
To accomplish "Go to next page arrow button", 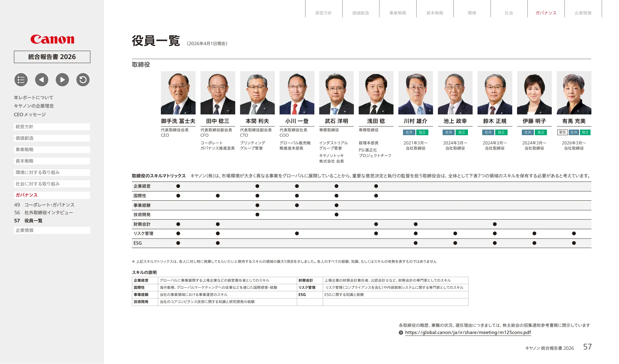I will click(62, 80).
